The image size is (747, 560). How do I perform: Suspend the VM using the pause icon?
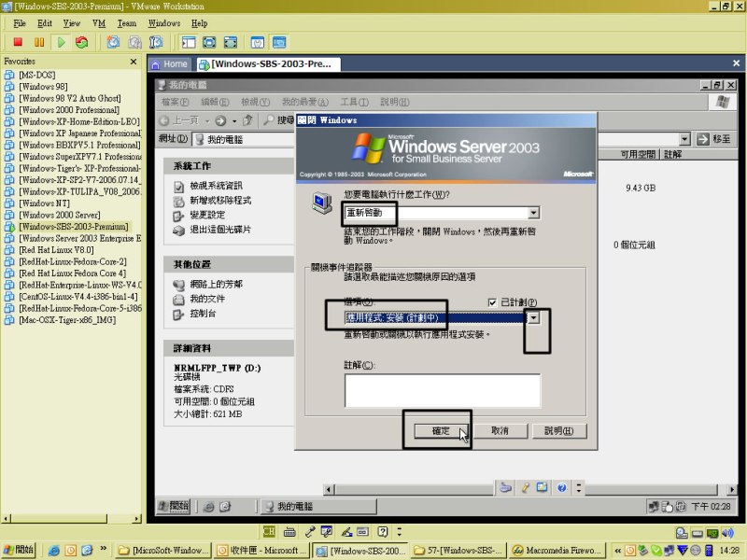[x=39, y=42]
